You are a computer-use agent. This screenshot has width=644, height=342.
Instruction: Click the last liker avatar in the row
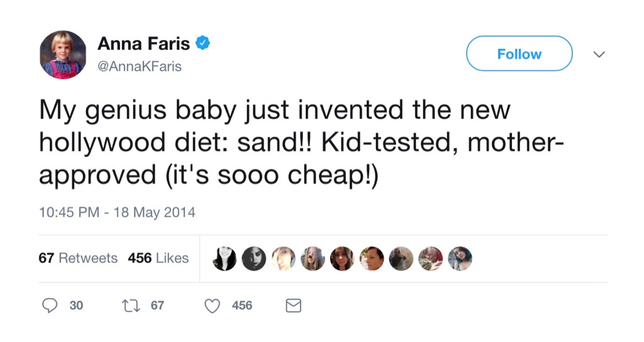point(460,258)
